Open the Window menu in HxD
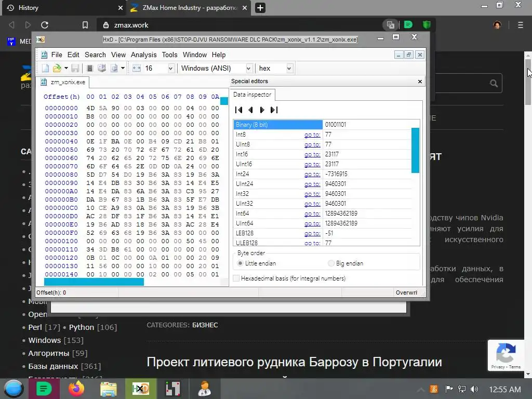 click(194, 55)
